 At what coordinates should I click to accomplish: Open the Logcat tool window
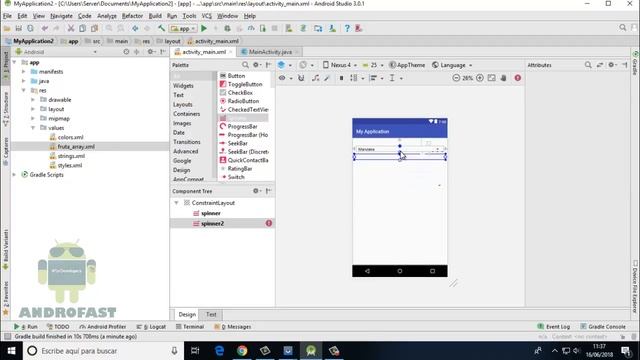click(151, 327)
